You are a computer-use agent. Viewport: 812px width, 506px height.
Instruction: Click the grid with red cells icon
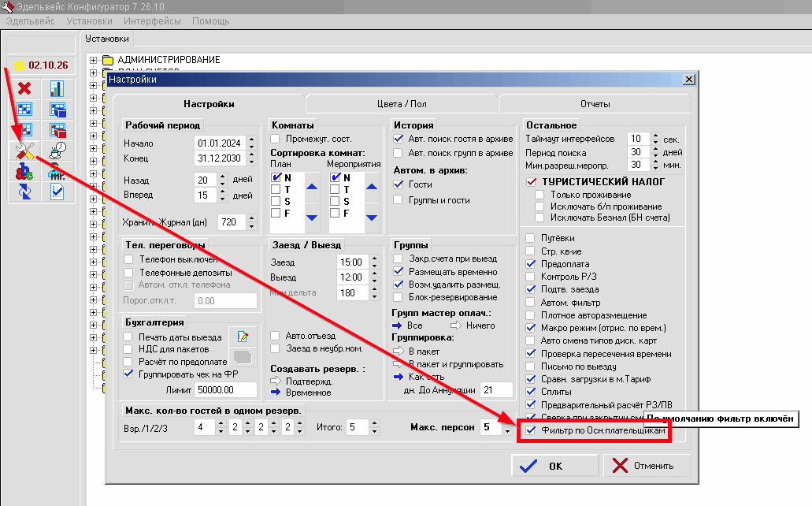(x=24, y=130)
